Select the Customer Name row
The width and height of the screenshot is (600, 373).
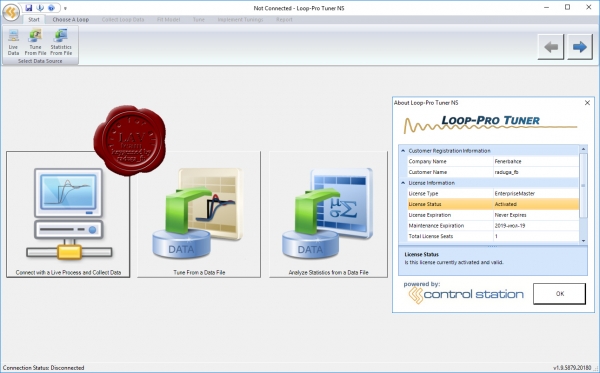pyautogui.click(x=493, y=172)
